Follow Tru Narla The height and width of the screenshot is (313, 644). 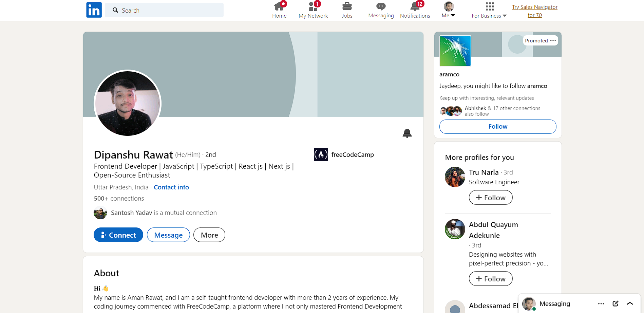[x=491, y=198]
